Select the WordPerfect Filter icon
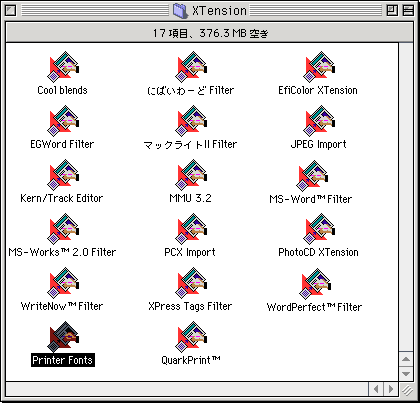The image size is (420, 403). coord(315,283)
